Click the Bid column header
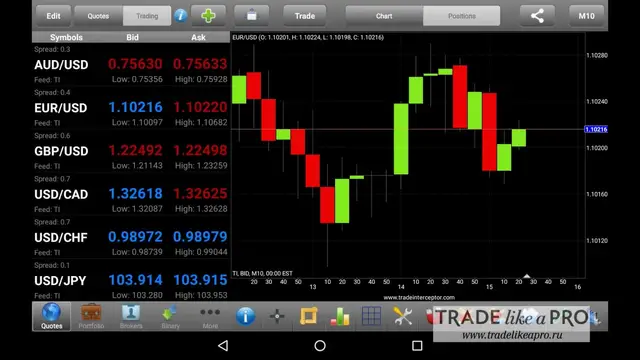 (x=132, y=37)
